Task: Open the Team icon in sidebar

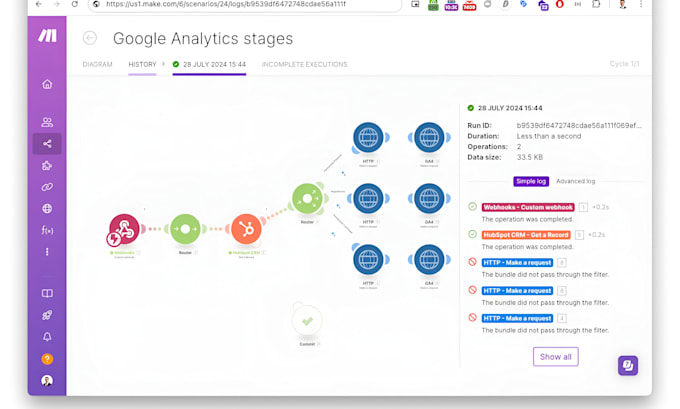Action: (47, 122)
